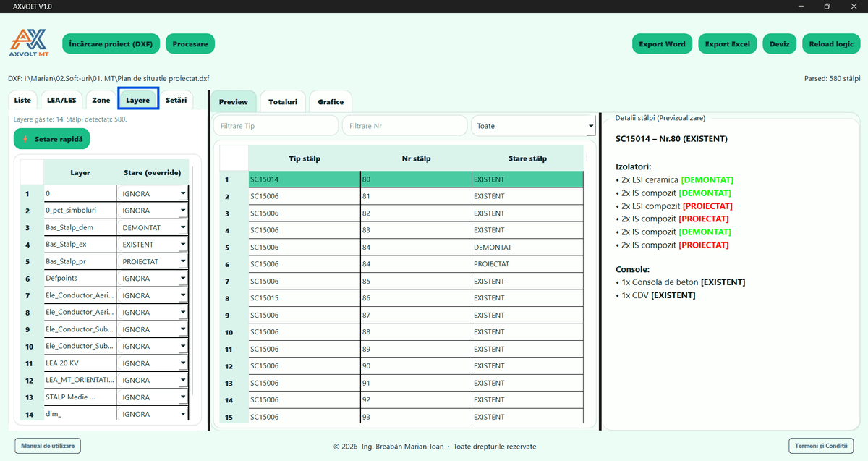Select the Layere tab
This screenshot has width=868, height=461.
[138, 100]
